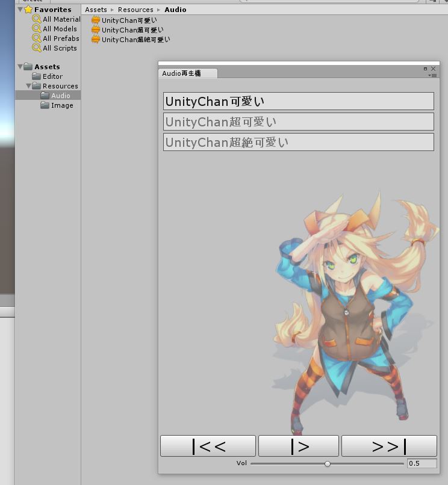Click the Vol slider handle
448x485 pixels.
327,464
